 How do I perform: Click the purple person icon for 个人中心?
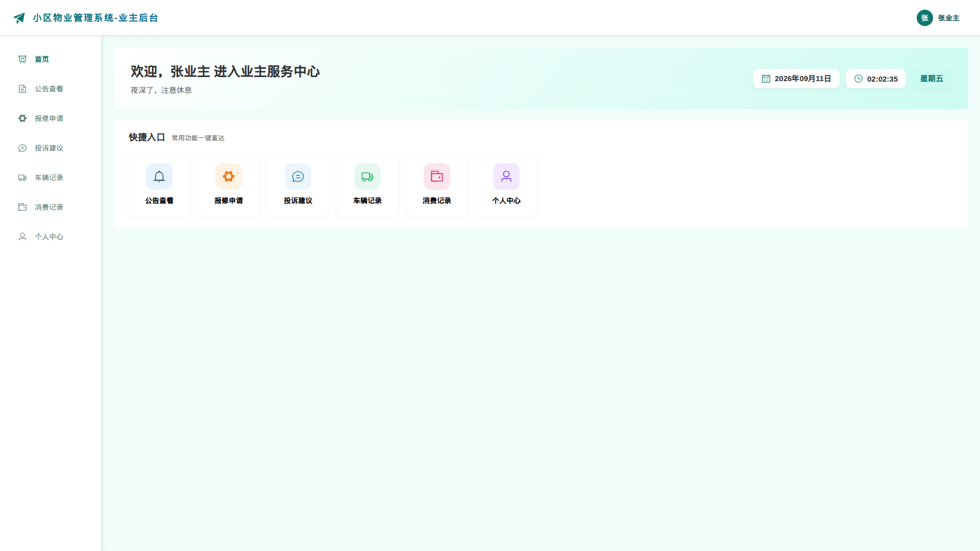(506, 177)
